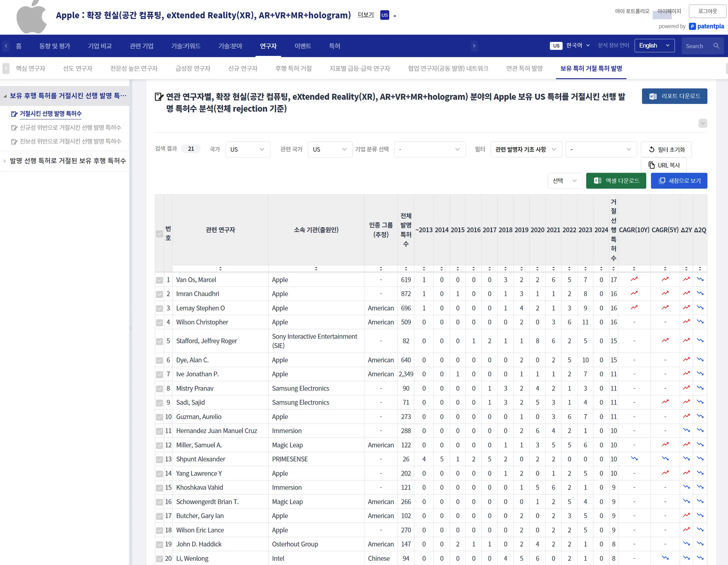Viewport: 728px width, 565px height.
Task: Click the nav bar right scroll arrow
Action: [x=474, y=46]
